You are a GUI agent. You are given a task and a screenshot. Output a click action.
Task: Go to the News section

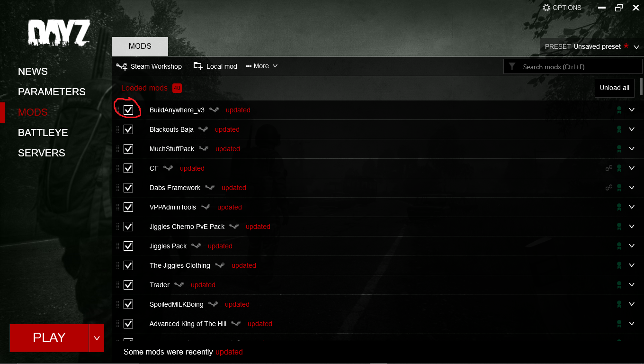coord(33,72)
